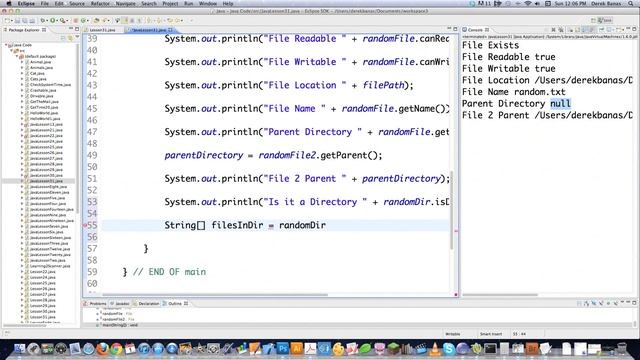Select the Console view tab
The image size is (640, 360).
point(475,30)
